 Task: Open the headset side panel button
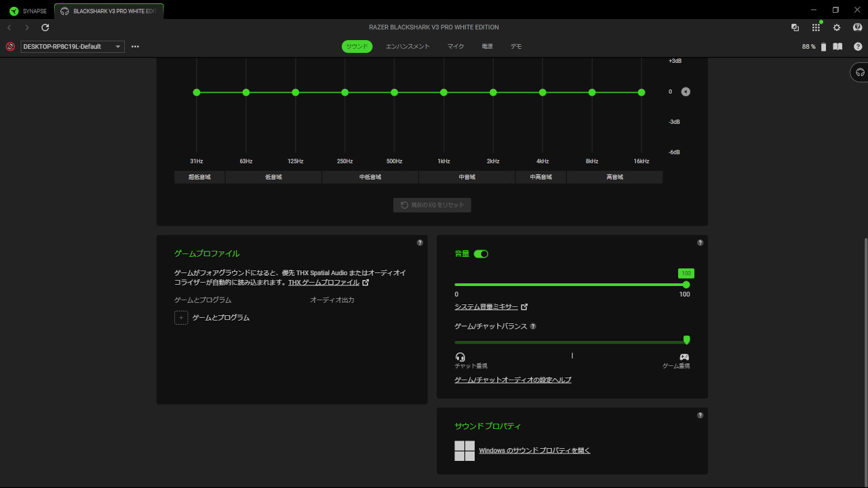(860, 72)
